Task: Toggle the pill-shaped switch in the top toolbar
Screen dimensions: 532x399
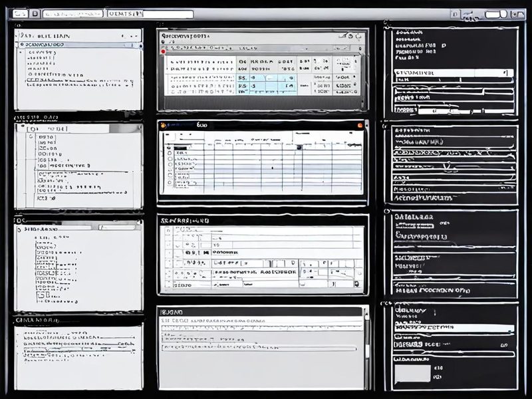Action: [x=495, y=14]
